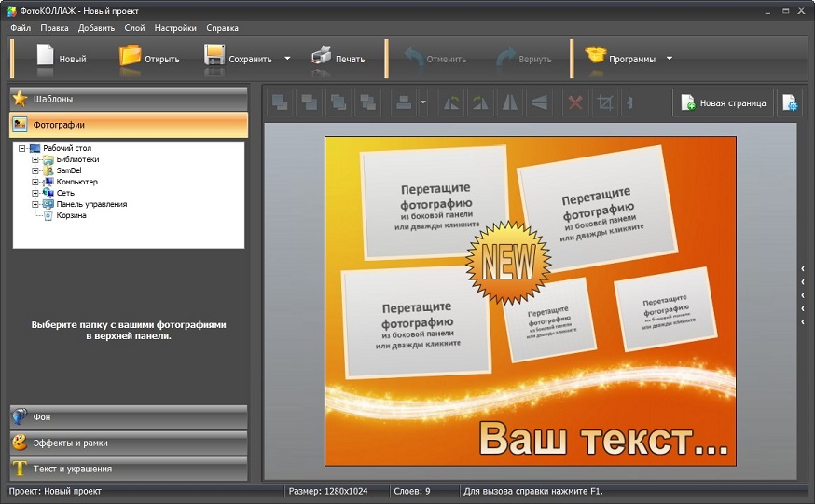This screenshot has width=815, height=504.
Task: Click the flip vertical icon
Action: click(538, 102)
